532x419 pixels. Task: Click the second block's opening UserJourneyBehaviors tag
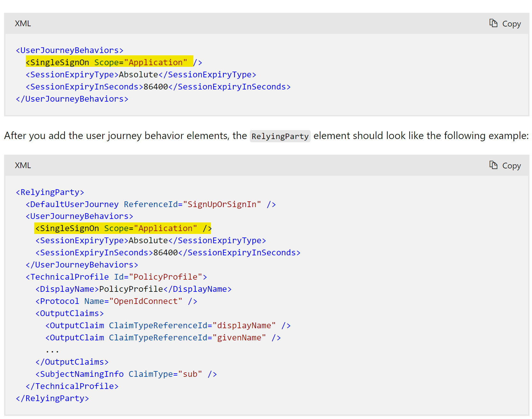80,216
